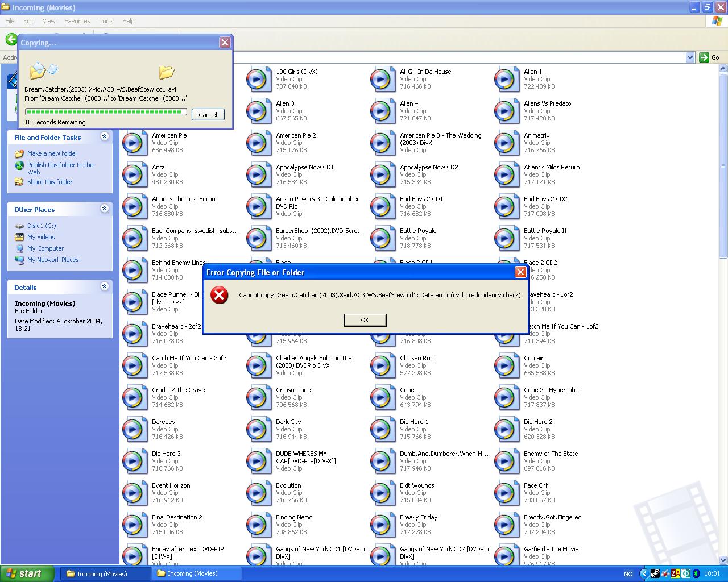Screen dimensions: 728x582
Task: Click the Animatrix video icon
Action: [506, 143]
